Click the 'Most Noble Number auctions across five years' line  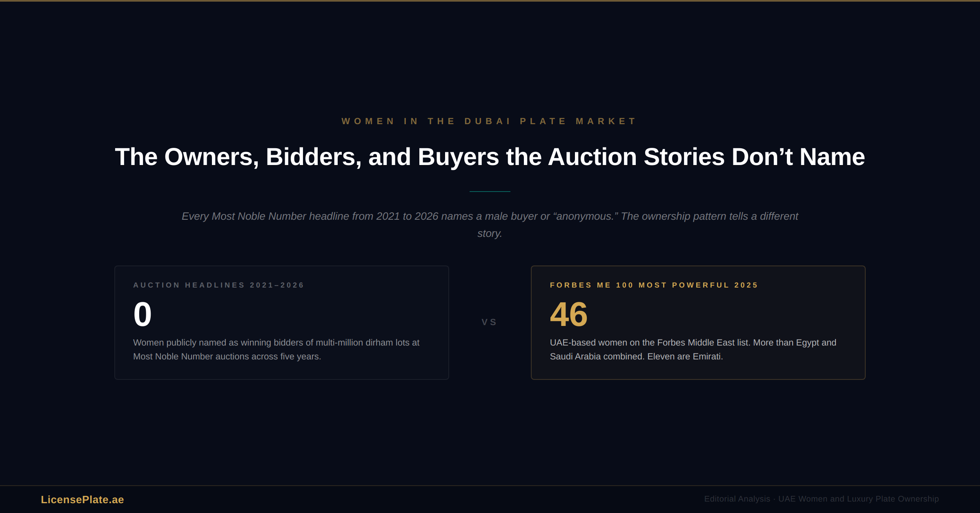(x=227, y=356)
